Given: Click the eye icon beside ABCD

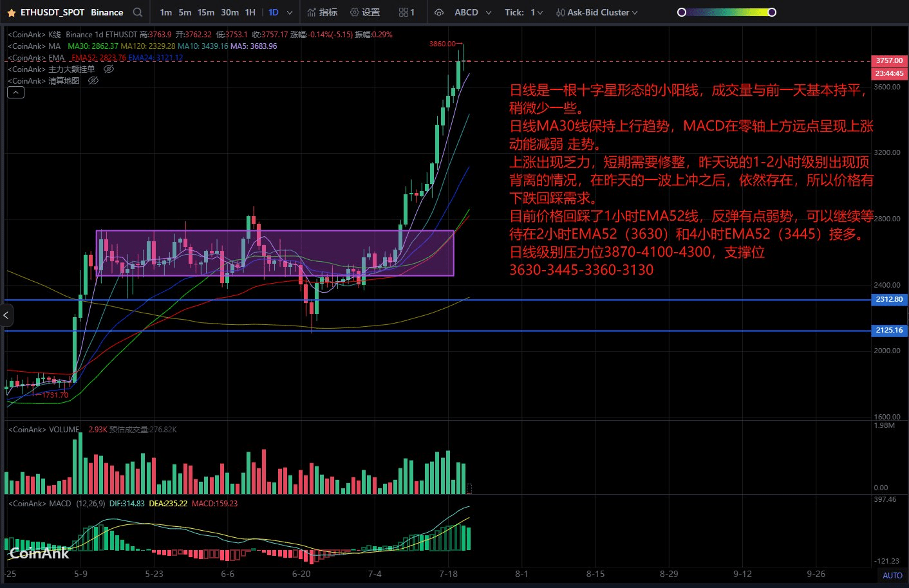Looking at the screenshot, I should (439, 12).
